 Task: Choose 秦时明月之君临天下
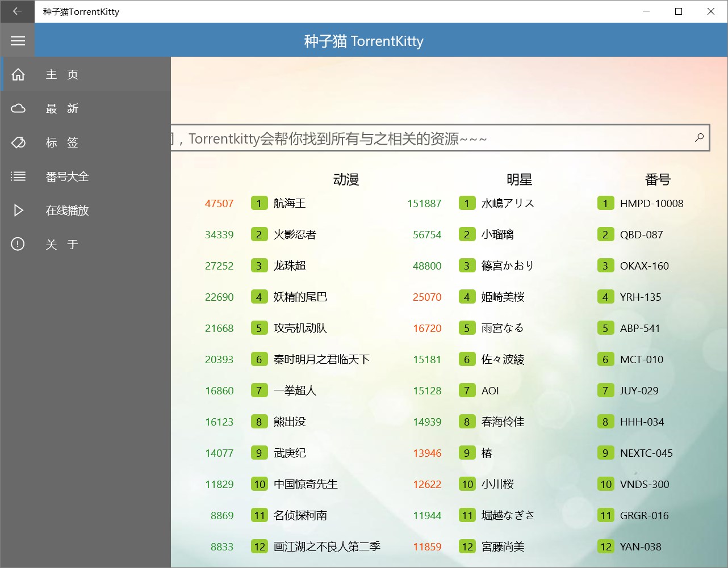point(321,360)
